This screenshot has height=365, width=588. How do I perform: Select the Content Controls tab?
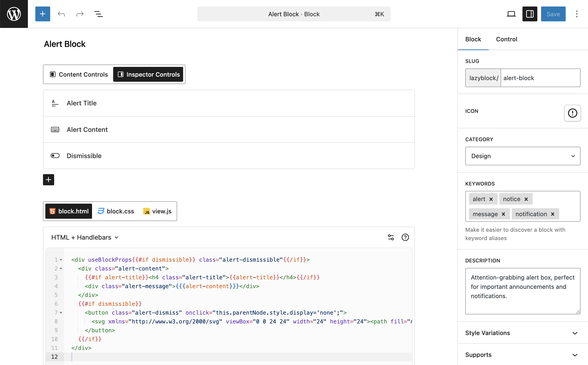79,74
